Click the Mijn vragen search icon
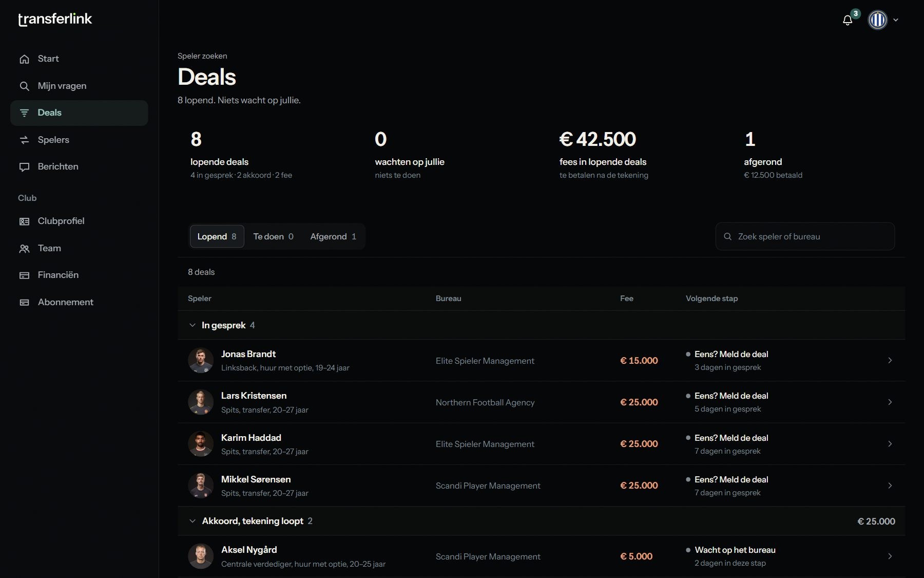Image resolution: width=924 pixels, height=578 pixels. point(24,86)
